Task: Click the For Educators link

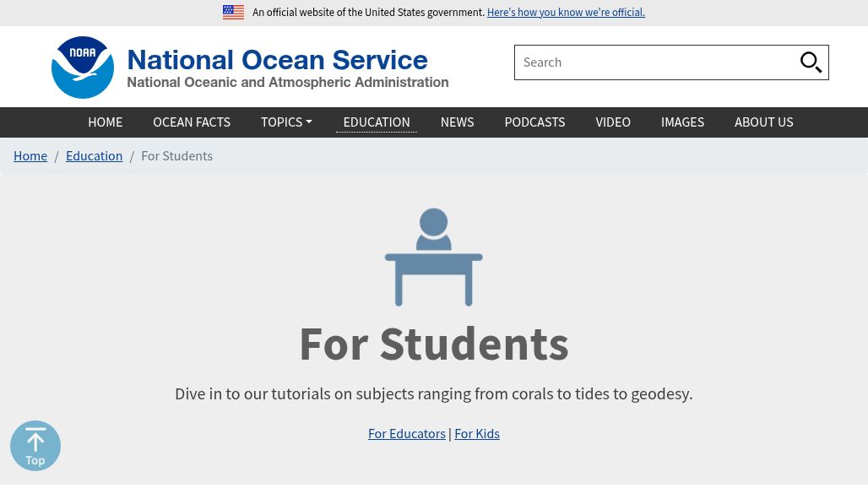Action: click(407, 433)
